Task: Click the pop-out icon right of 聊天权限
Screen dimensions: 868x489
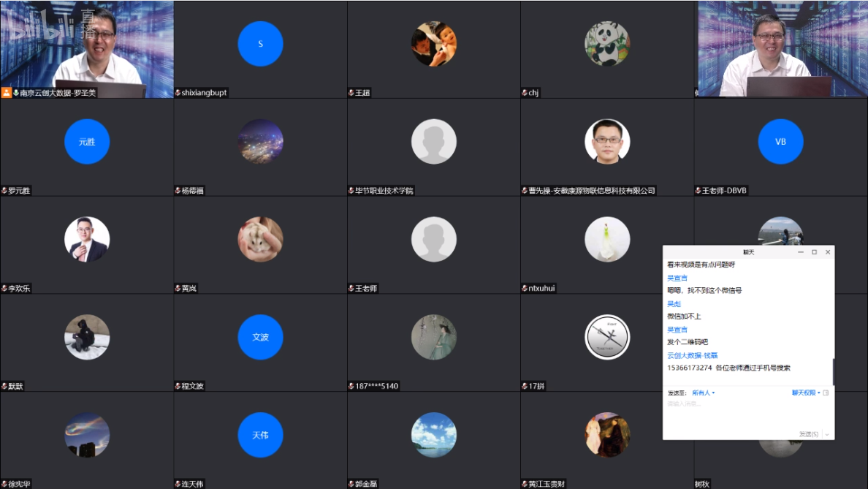Action: [x=826, y=393]
